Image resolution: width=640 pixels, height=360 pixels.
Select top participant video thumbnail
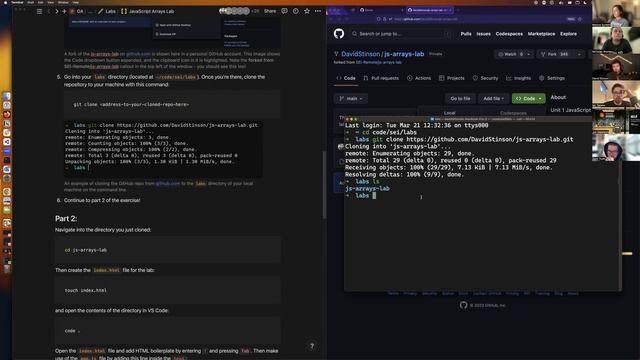tap(616, 13)
